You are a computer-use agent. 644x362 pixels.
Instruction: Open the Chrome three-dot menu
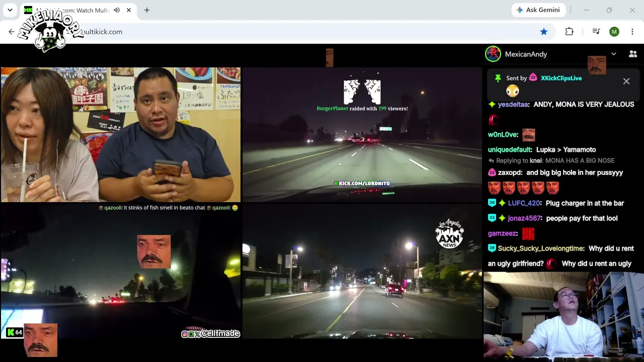[x=632, y=32]
